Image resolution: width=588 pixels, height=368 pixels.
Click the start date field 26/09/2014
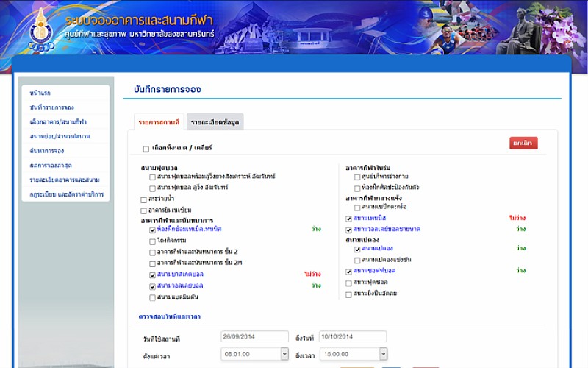click(254, 336)
